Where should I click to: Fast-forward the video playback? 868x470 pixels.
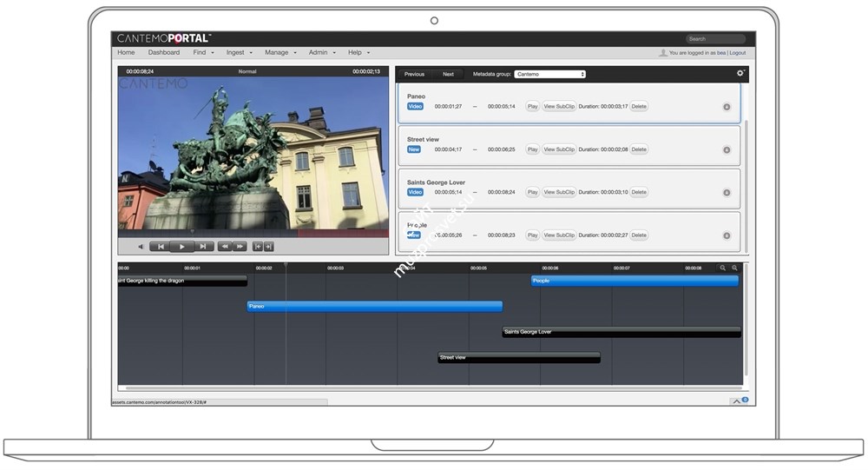tap(240, 247)
